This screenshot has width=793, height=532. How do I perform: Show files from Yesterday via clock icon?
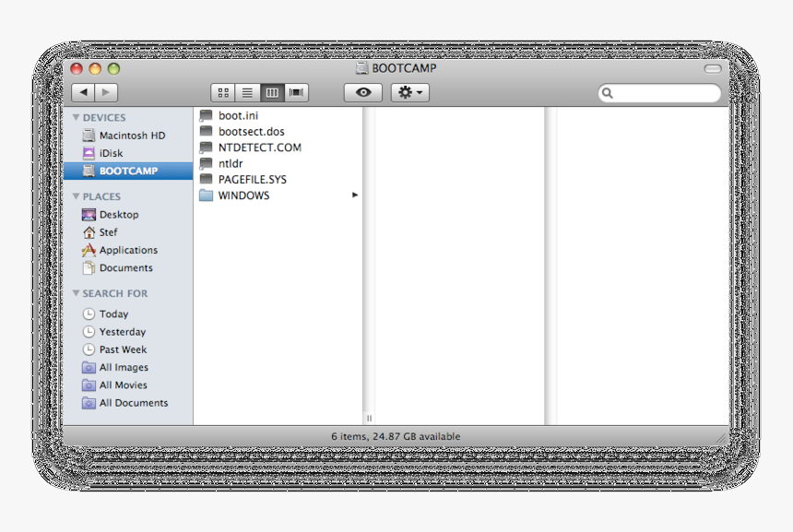tap(89, 332)
